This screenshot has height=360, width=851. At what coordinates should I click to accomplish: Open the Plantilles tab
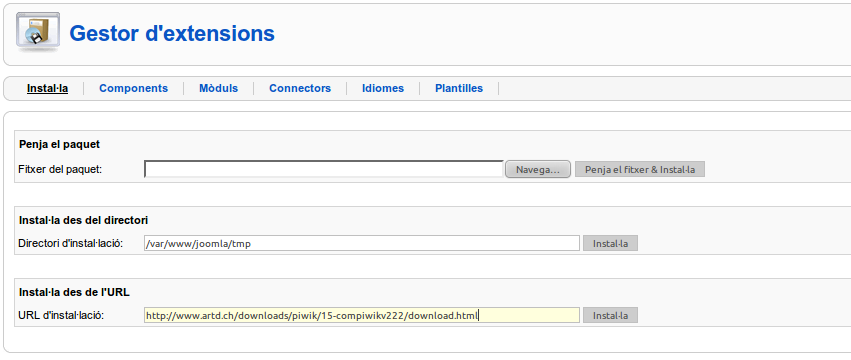459,88
